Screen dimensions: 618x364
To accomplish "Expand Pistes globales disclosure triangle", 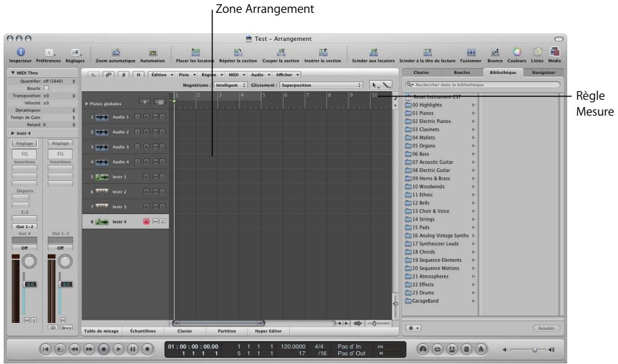I will [x=87, y=104].
